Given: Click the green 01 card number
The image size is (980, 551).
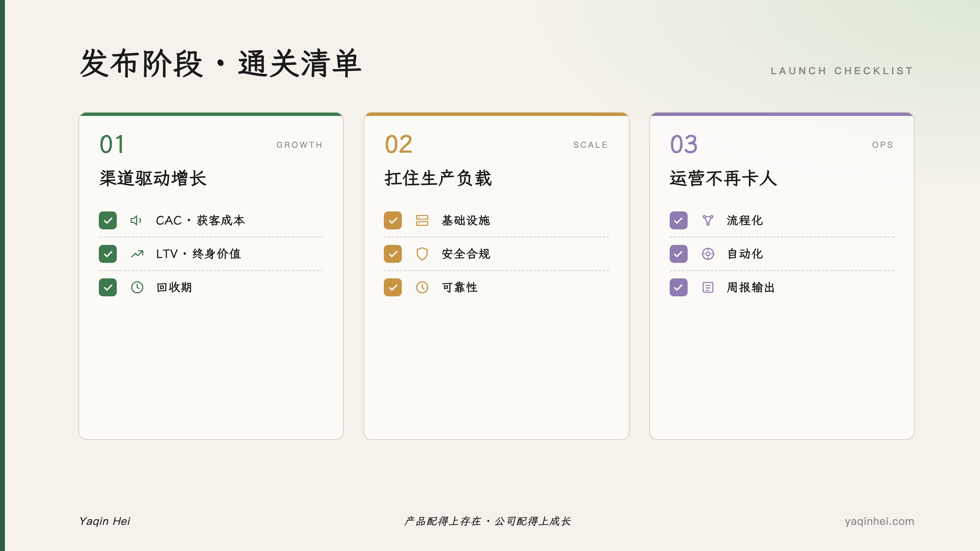Looking at the screenshot, I should (112, 144).
